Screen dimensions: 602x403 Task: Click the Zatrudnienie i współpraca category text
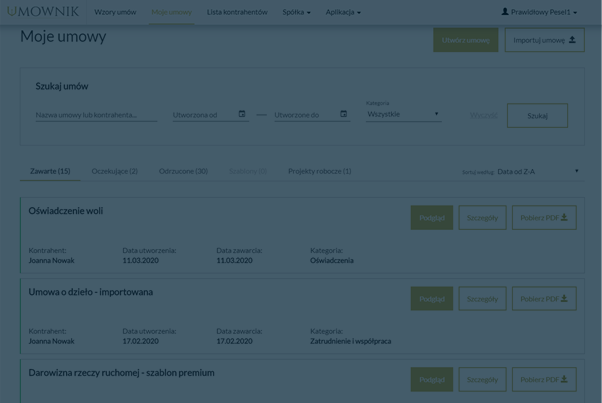[351, 341]
